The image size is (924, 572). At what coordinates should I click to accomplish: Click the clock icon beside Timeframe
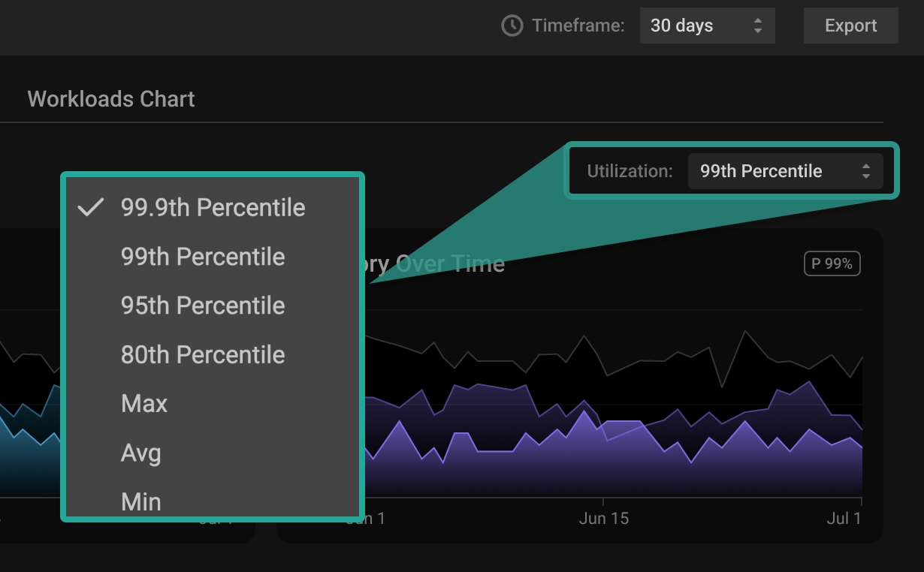coord(512,26)
